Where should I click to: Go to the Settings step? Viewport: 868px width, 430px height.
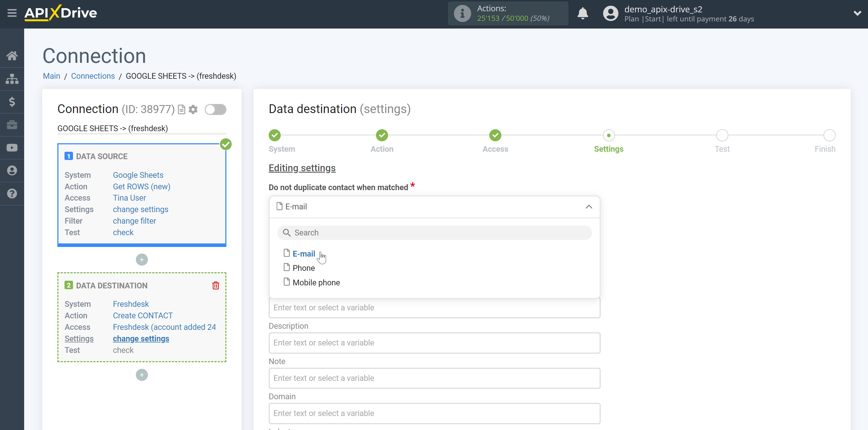[609, 136]
